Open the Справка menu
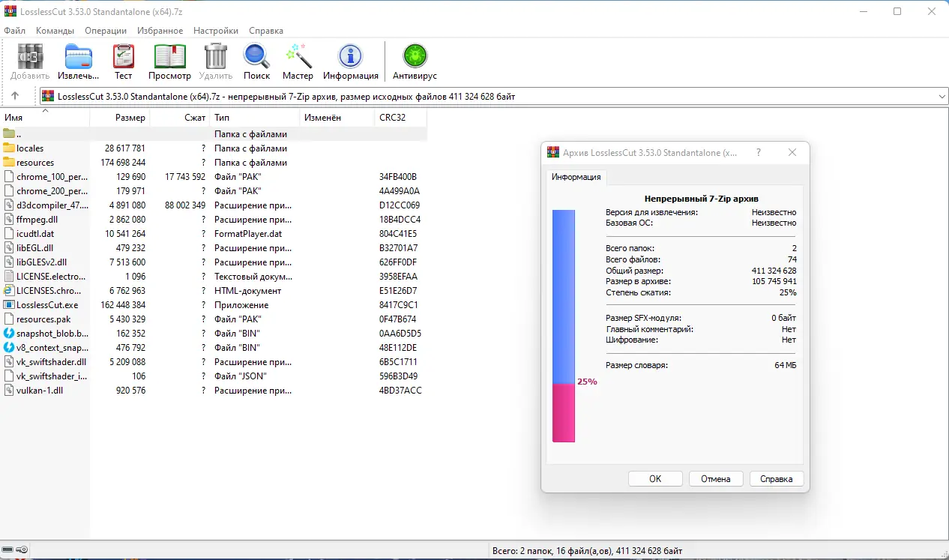Image resolution: width=949 pixels, height=560 pixels. [266, 31]
